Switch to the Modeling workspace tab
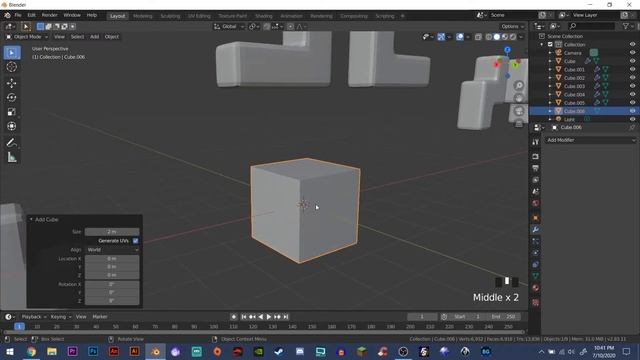640x360 pixels. click(142, 16)
